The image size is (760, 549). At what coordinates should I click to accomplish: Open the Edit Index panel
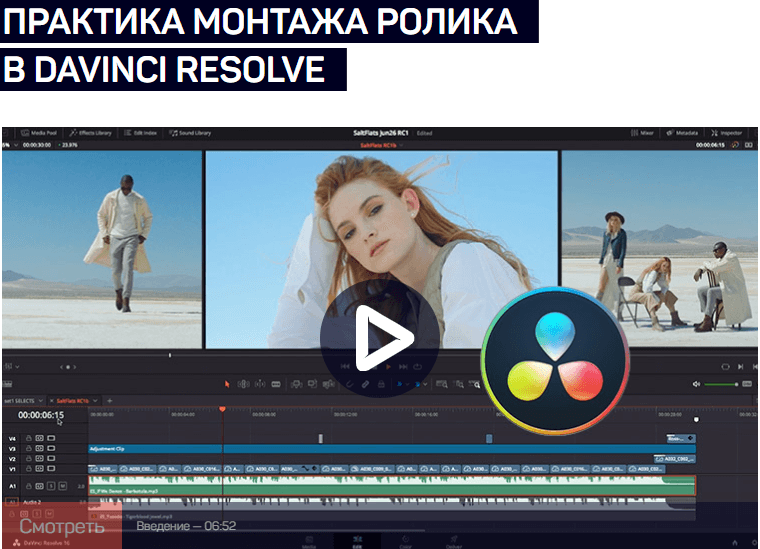140,133
